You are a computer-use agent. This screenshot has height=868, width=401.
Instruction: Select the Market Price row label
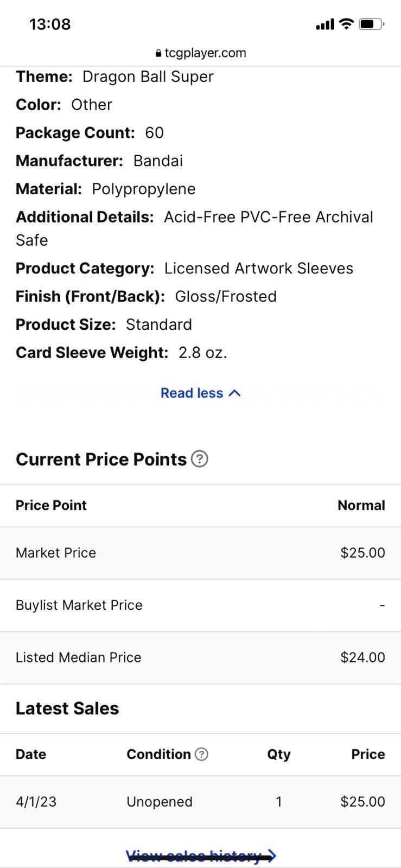56,553
